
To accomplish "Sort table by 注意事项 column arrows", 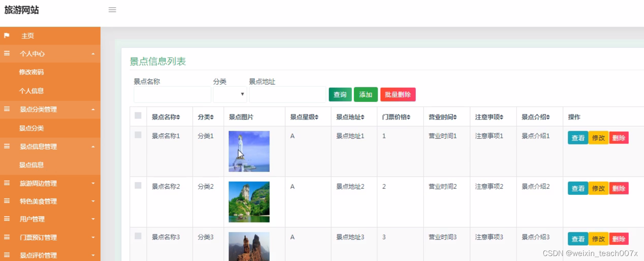I will coord(501,117).
